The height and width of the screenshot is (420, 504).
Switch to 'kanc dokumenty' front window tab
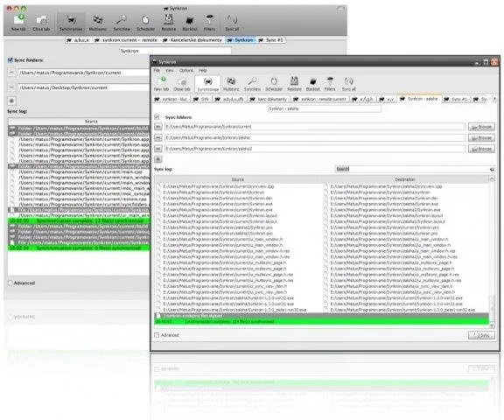[269, 99]
